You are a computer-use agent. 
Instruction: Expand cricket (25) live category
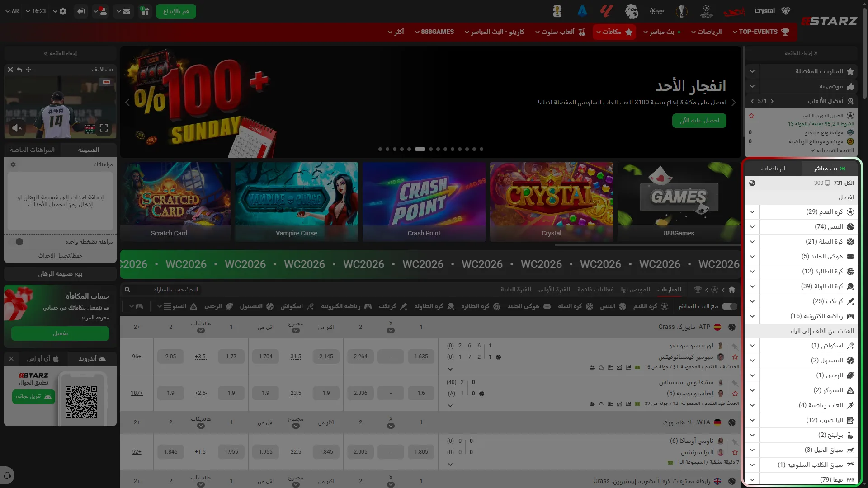click(x=752, y=301)
